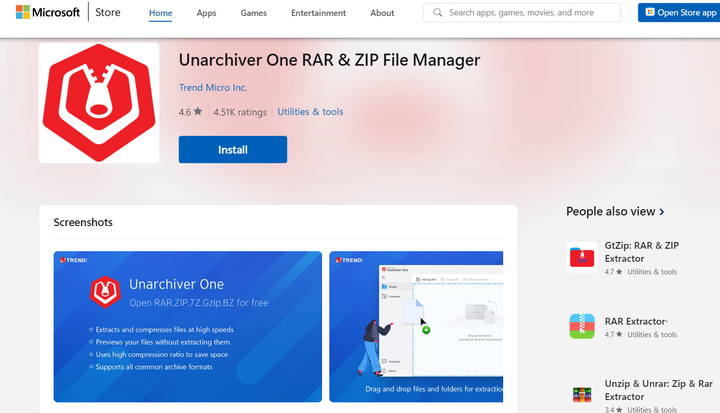Open the Store home link

click(x=108, y=12)
